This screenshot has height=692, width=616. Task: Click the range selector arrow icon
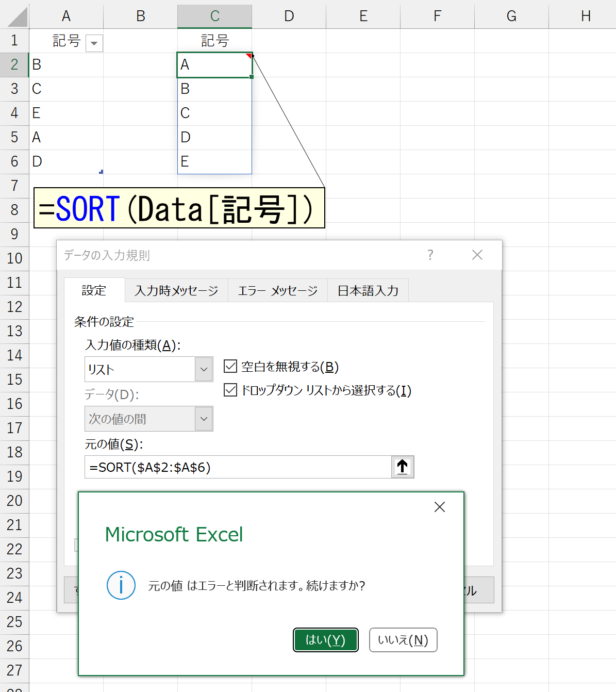point(403,467)
